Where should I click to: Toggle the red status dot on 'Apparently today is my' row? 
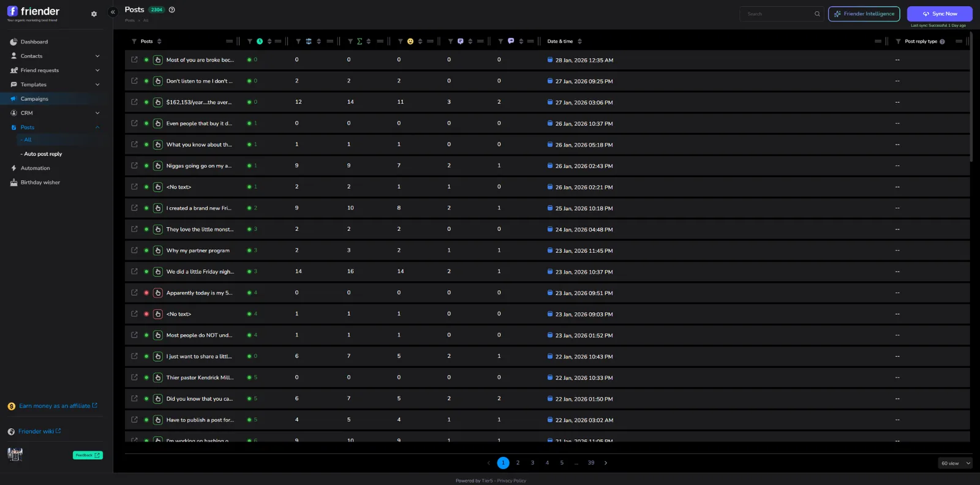(x=146, y=293)
